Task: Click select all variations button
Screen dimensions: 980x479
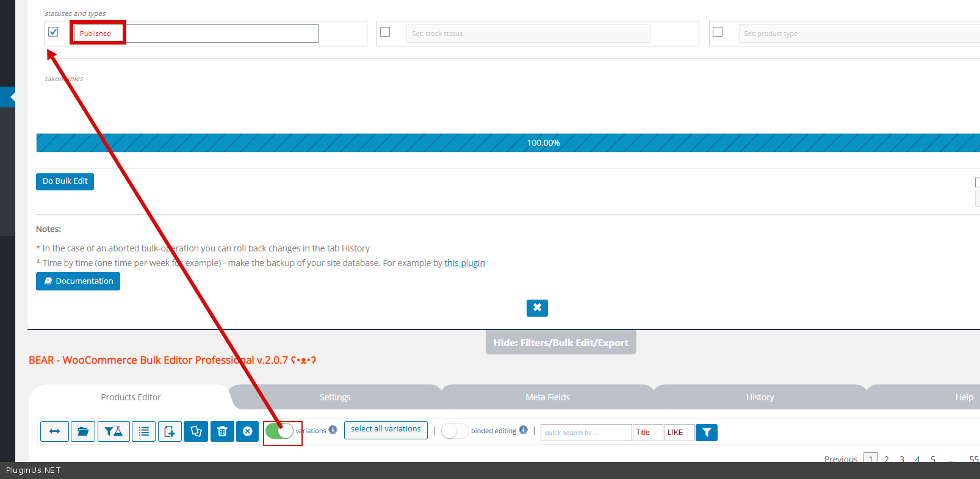Action: point(386,430)
